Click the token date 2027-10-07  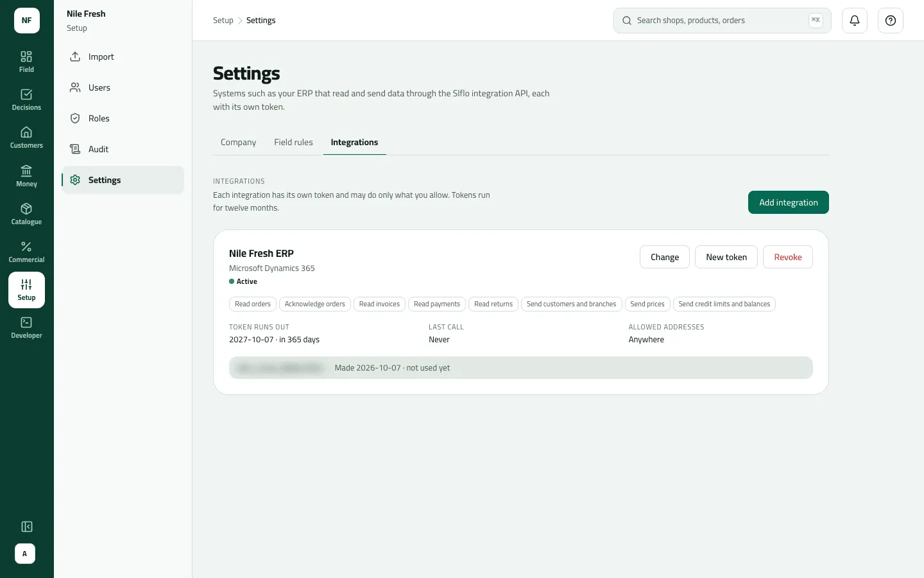coord(251,340)
